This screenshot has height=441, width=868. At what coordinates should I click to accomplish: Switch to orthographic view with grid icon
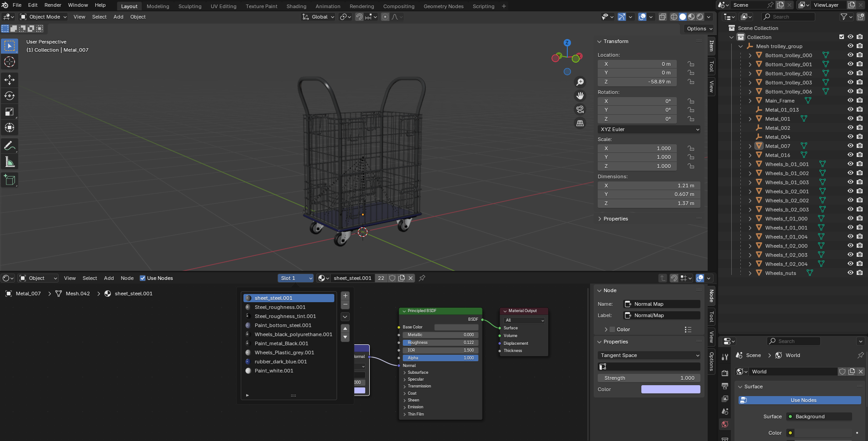580,123
